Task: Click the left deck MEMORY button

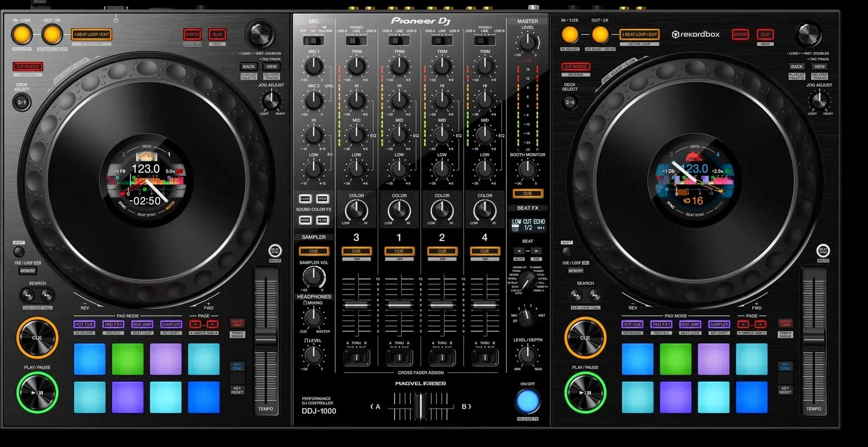Action: [x=28, y=271]
